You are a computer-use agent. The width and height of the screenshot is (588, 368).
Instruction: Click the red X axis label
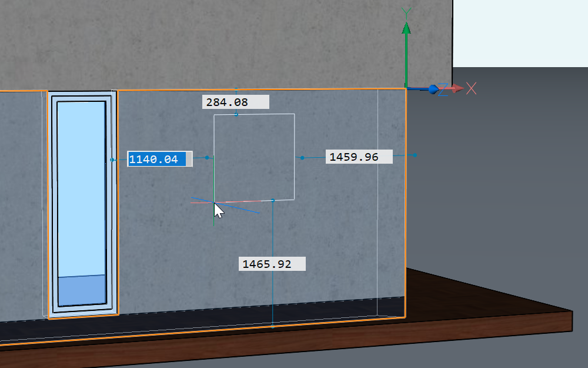[471, 89]
